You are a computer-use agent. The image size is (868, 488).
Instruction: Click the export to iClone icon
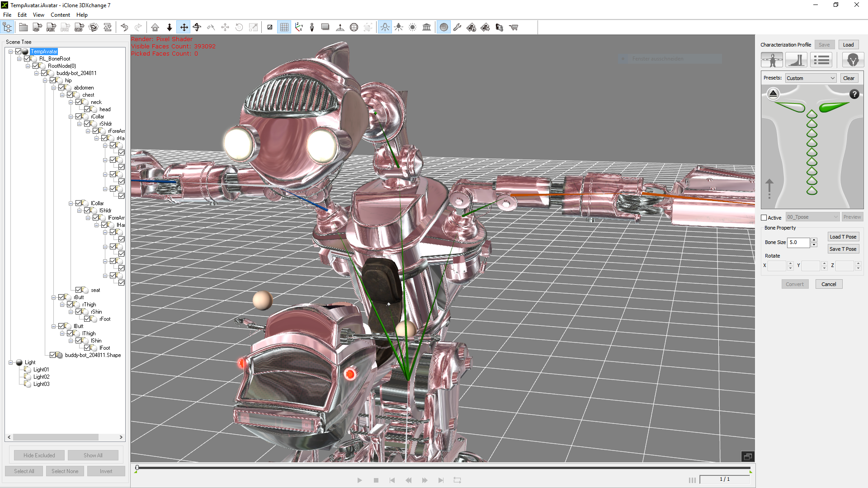point(37,28)
